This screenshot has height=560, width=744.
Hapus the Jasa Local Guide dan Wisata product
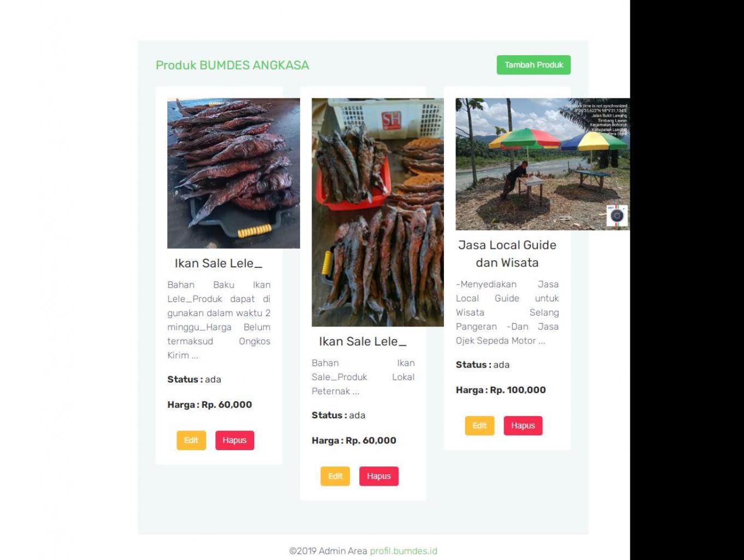tap(523, 426)
